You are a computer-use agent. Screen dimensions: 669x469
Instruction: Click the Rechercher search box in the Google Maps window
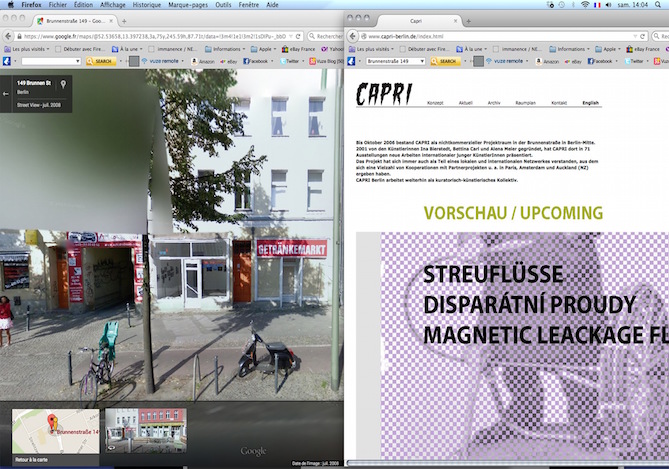[x=326, y=36]
